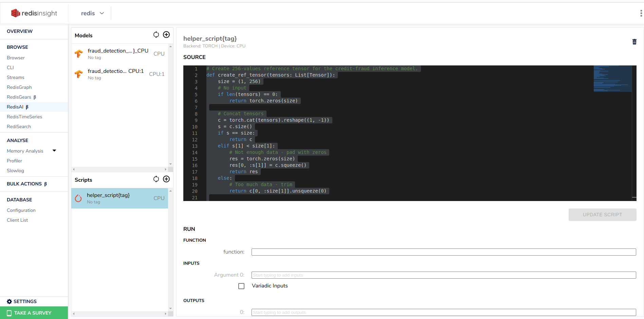Viewport: 644px width, 319px height.
Task: Open the RedisTimeSeries page
Action: tap(24, 117)
